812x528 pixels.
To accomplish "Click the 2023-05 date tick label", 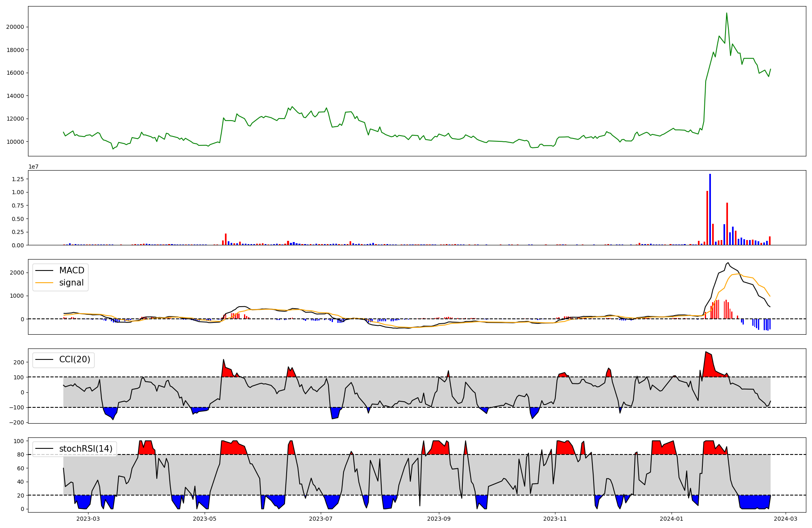I will (205, 519).
